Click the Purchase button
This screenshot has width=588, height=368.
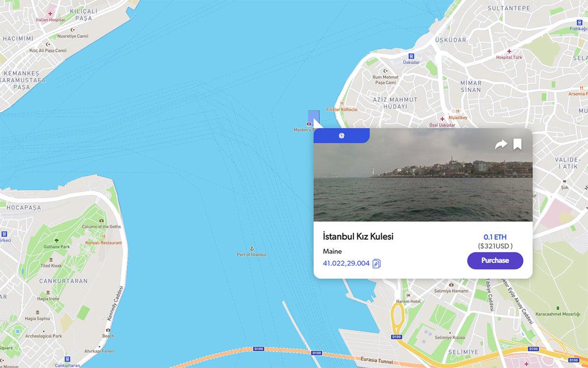(x=495, y=260)
